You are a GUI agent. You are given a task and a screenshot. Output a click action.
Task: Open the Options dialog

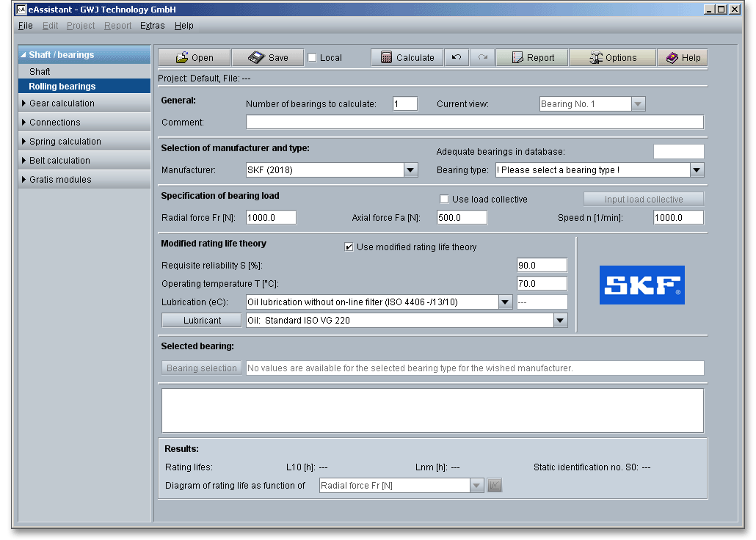pyautogui.click(x=612, y=58)
